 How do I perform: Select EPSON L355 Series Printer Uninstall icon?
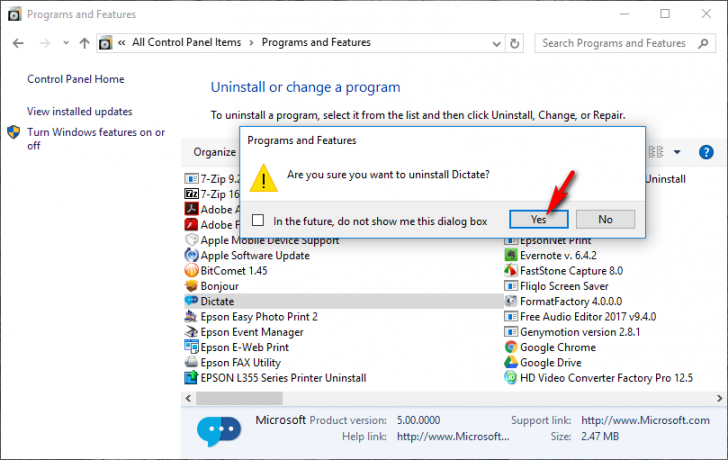(x=191, y=378)
